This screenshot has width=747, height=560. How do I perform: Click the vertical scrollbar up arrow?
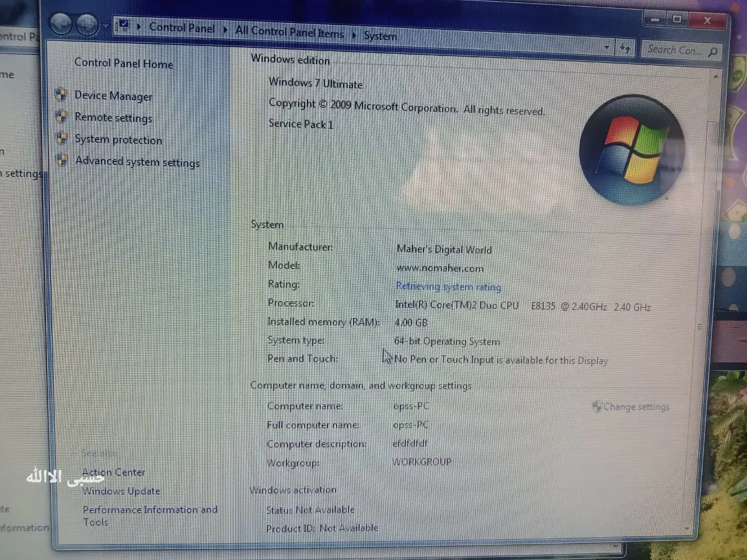(x=716, y=77)
